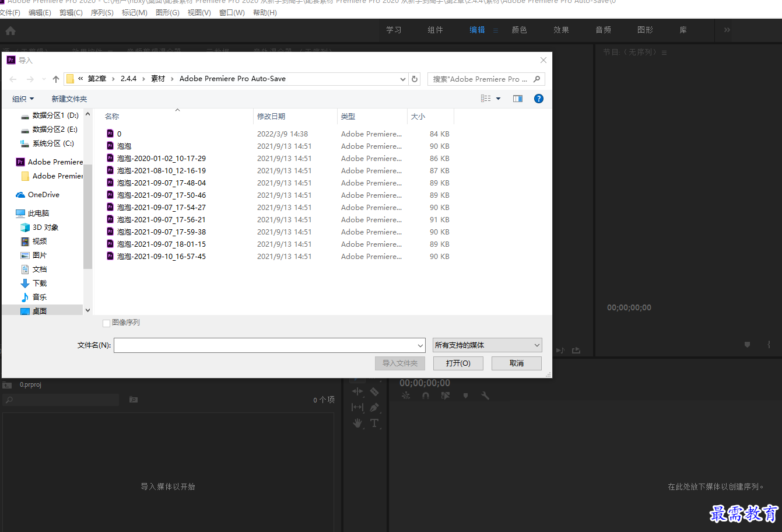Select the Slip tool
This screenshot has width=782, height=532.
coord(357,407)
